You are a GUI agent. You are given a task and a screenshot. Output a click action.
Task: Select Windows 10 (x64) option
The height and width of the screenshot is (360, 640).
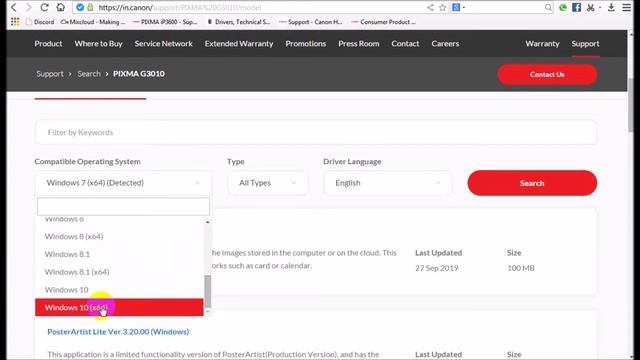coord(119,307)
